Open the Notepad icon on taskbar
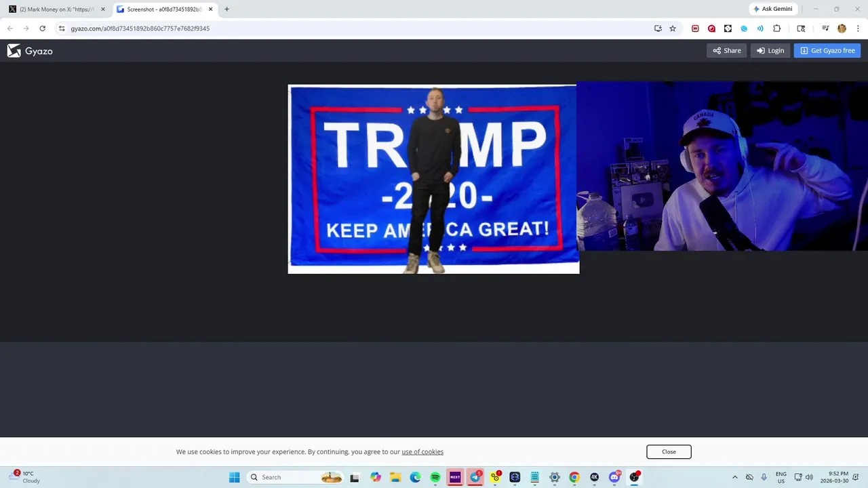Screen dimensions: 868x488 point(535,477)
